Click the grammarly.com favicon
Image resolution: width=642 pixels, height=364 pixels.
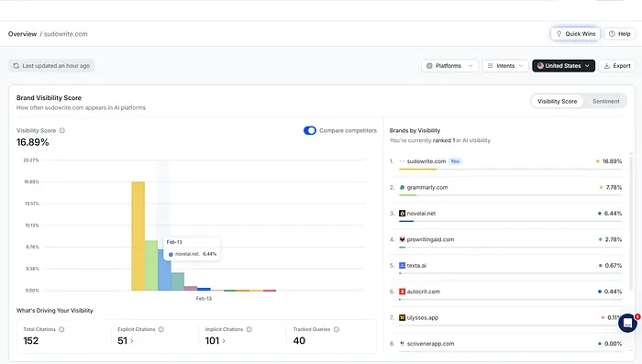(402, 188)
